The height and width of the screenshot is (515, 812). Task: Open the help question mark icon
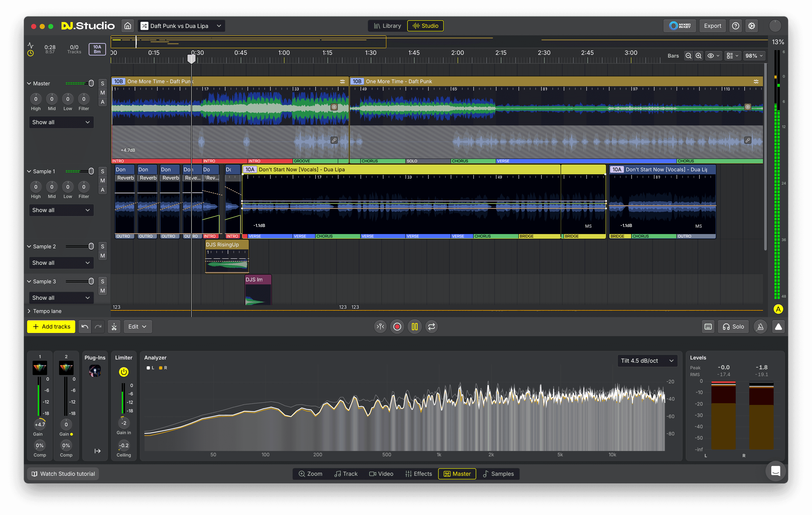click(736, 26)
